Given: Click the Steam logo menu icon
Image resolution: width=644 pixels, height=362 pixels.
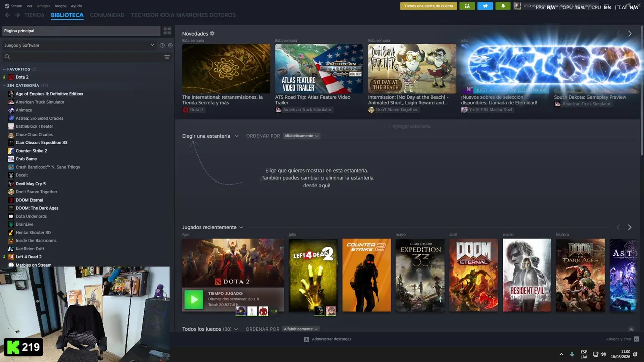Looking at the screenshot, I should 7,6.
